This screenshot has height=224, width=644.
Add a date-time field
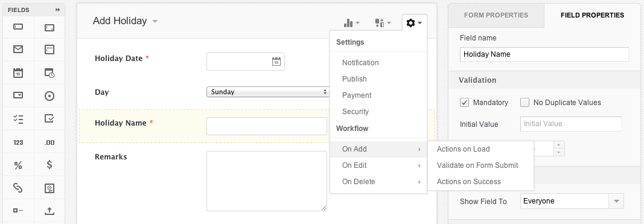pos(49,73)
